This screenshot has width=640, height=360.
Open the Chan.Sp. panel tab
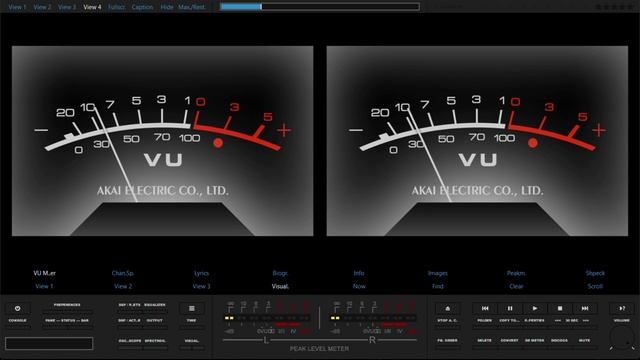point(123,273)
